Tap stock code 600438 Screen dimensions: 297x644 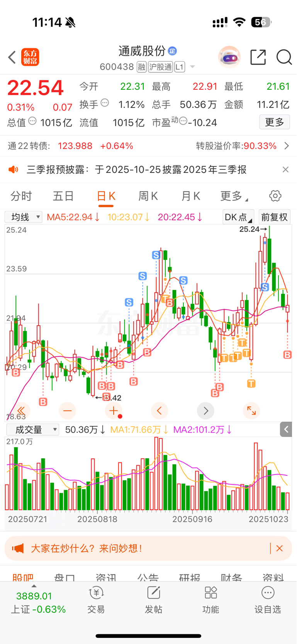tap(117, 67)
